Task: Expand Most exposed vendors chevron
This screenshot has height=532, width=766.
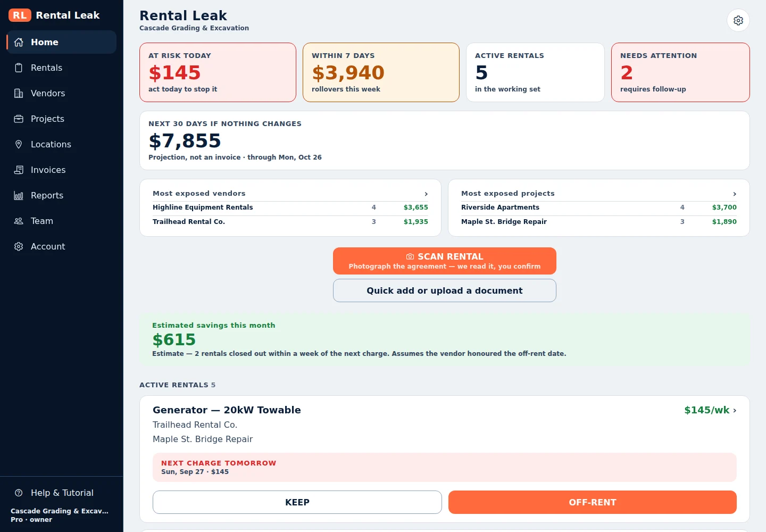Action: point(426,194)
